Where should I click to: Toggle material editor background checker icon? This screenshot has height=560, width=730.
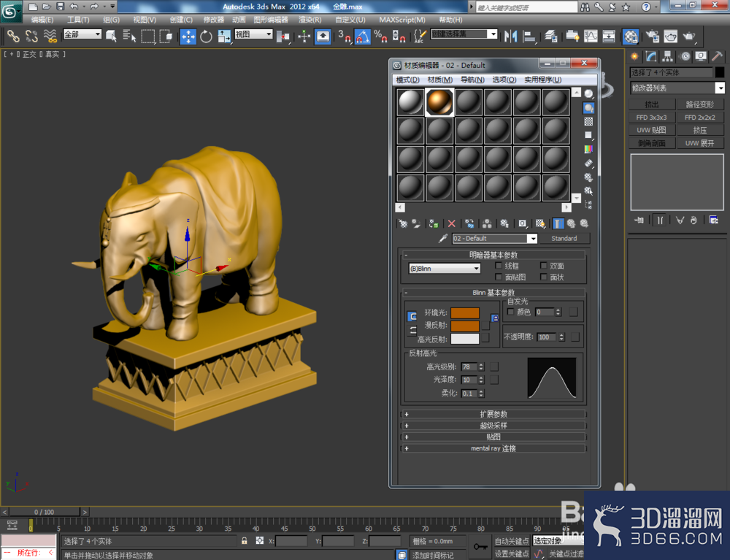coord(588,121)
